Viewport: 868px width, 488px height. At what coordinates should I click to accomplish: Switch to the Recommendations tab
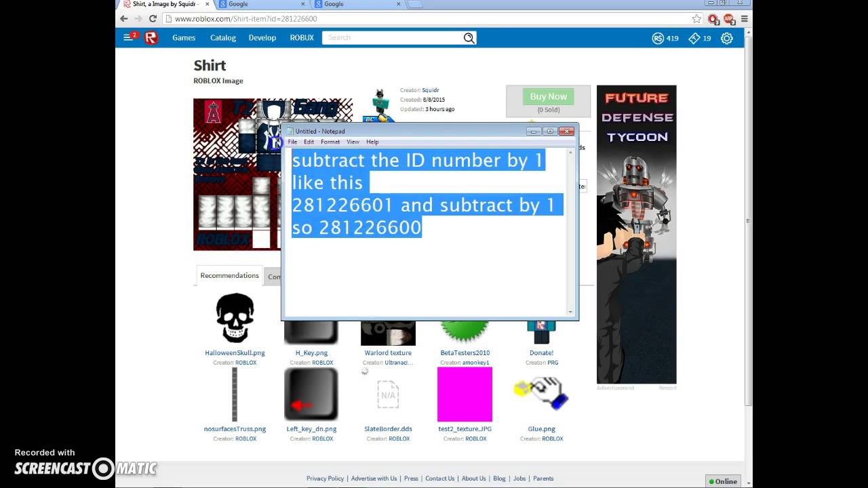coord(229,275)
